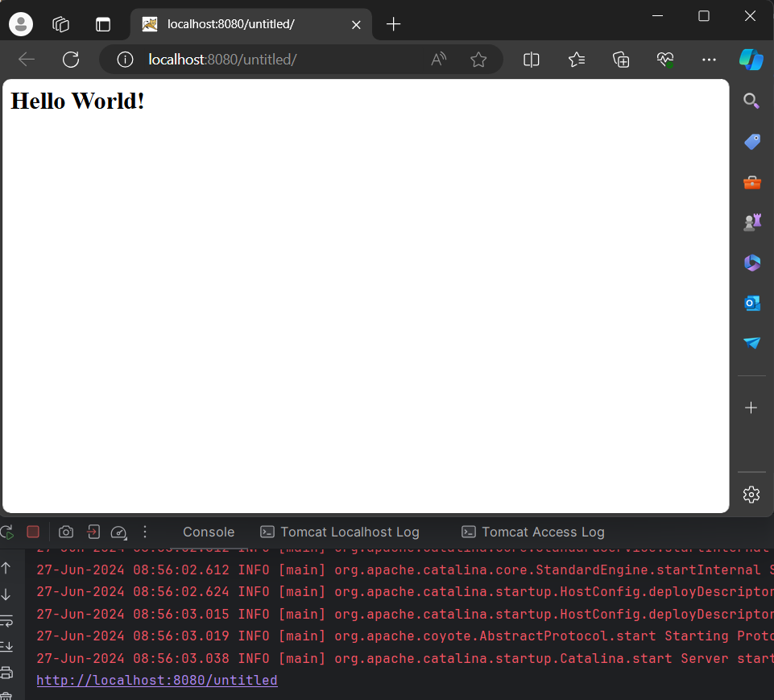774x700 pixels.
Task: Open sidebar settings gear
Action: click(x=751, y=494)
